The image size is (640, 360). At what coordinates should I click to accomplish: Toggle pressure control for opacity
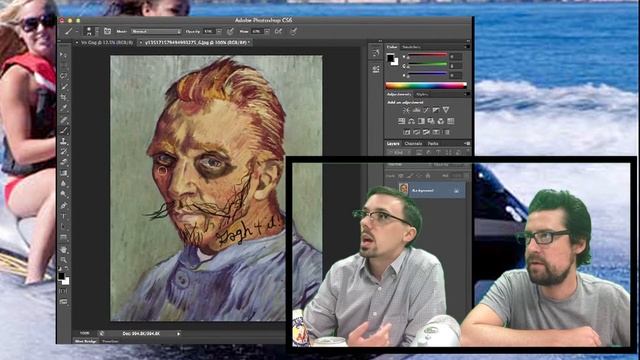point(230,31)
